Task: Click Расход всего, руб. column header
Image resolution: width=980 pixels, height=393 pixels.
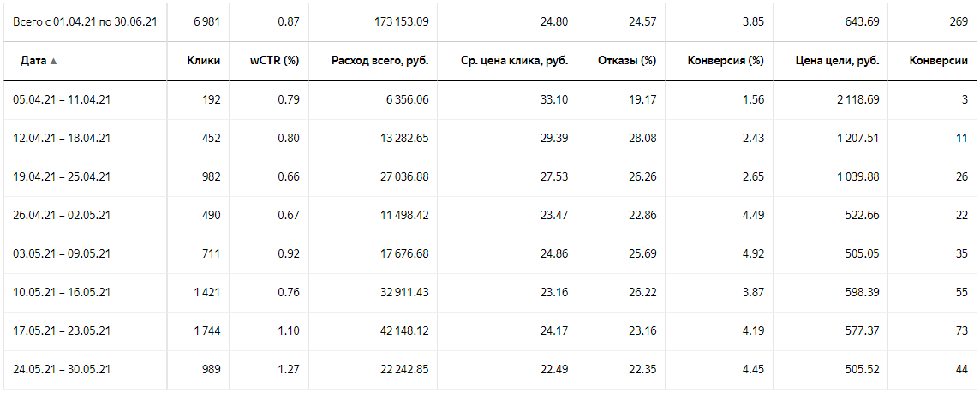Action: [x=379, y=61]
